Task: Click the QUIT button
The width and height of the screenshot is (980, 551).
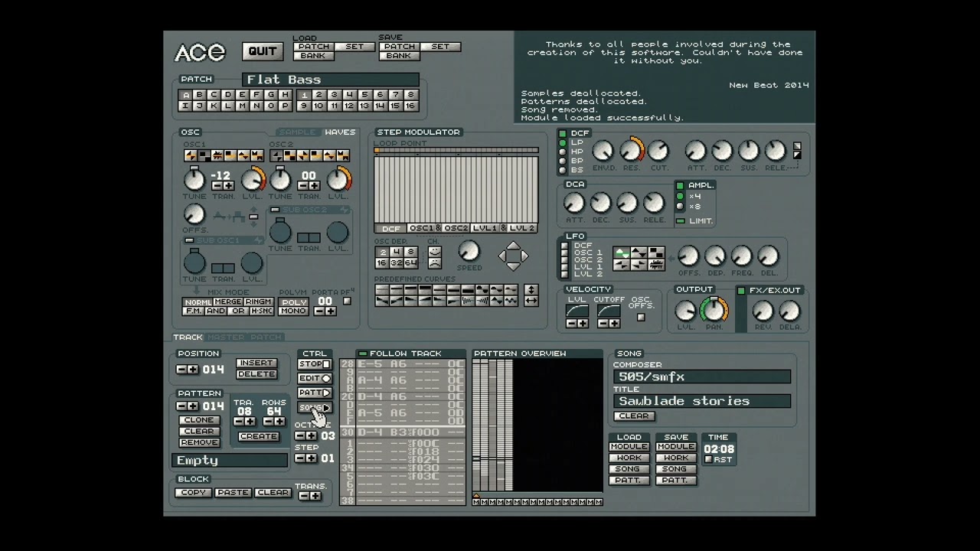Action: [263, 51]
